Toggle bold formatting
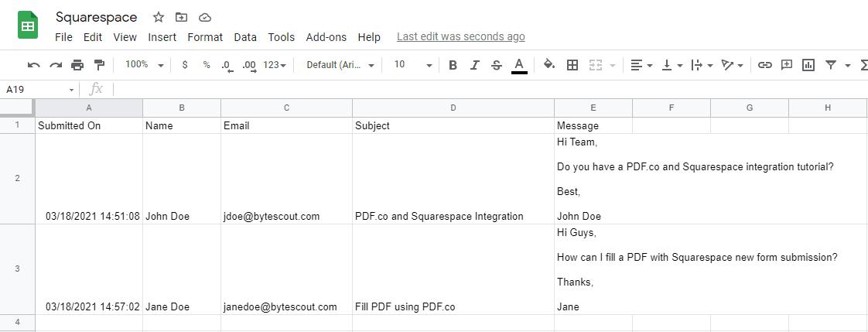868x332 pixels. pos(453,65)
